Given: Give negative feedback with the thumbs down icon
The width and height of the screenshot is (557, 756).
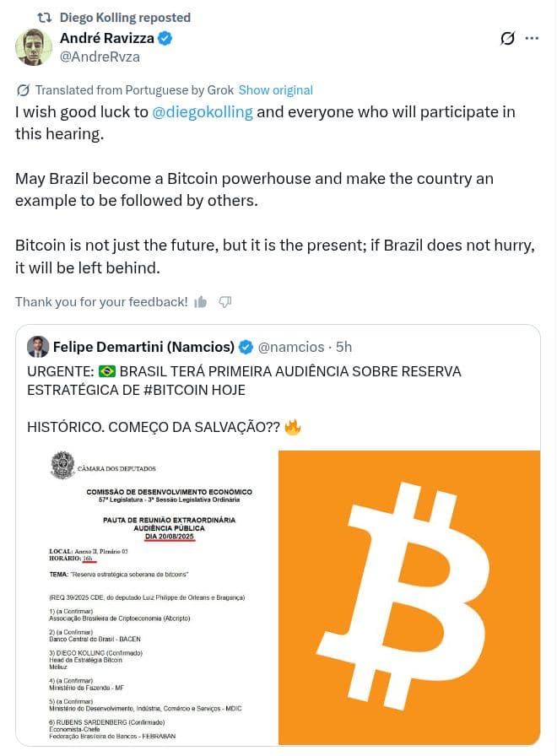Looking at the screenshot, I should coord(224,301).
